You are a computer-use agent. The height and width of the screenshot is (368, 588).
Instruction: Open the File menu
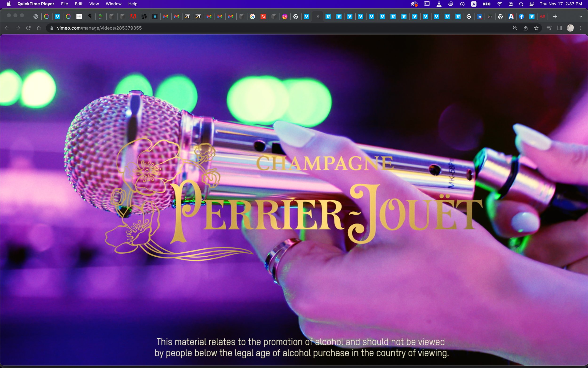[x=64, y=4]
